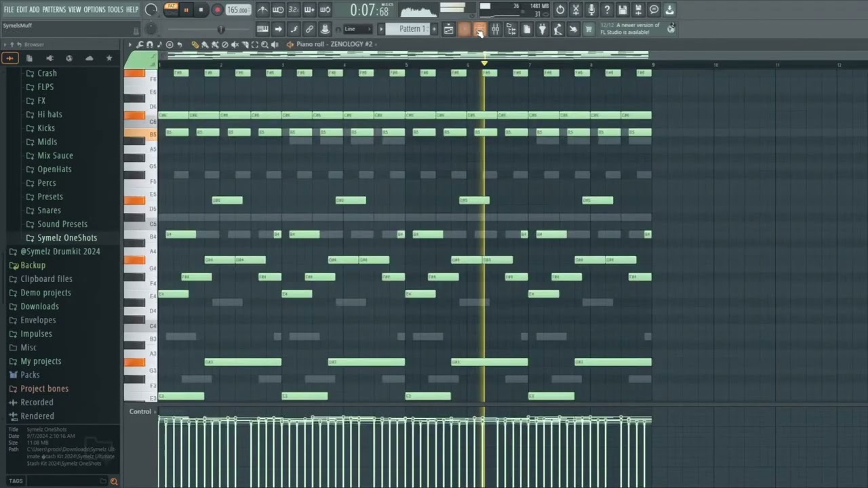Toggle the step editing arrow icon
Viewport: 868px width, 488px height.
[x=278, y=29]
